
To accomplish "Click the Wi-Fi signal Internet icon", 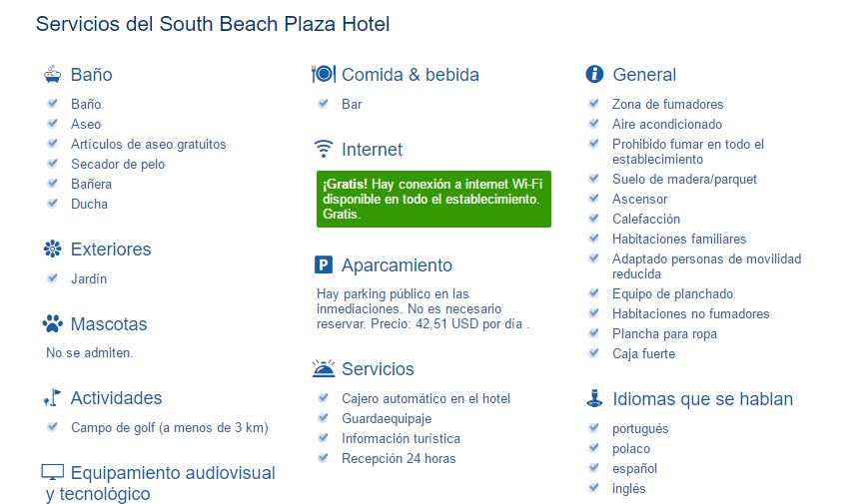I will tap(324, 150).
